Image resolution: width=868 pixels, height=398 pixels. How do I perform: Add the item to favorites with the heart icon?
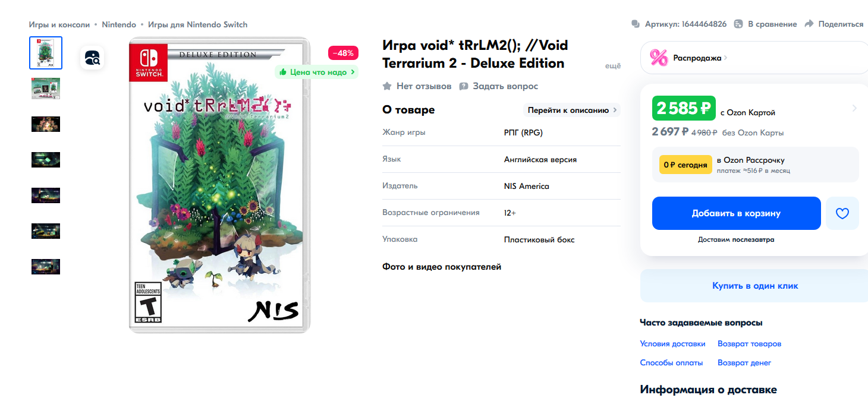coord(842,213)
